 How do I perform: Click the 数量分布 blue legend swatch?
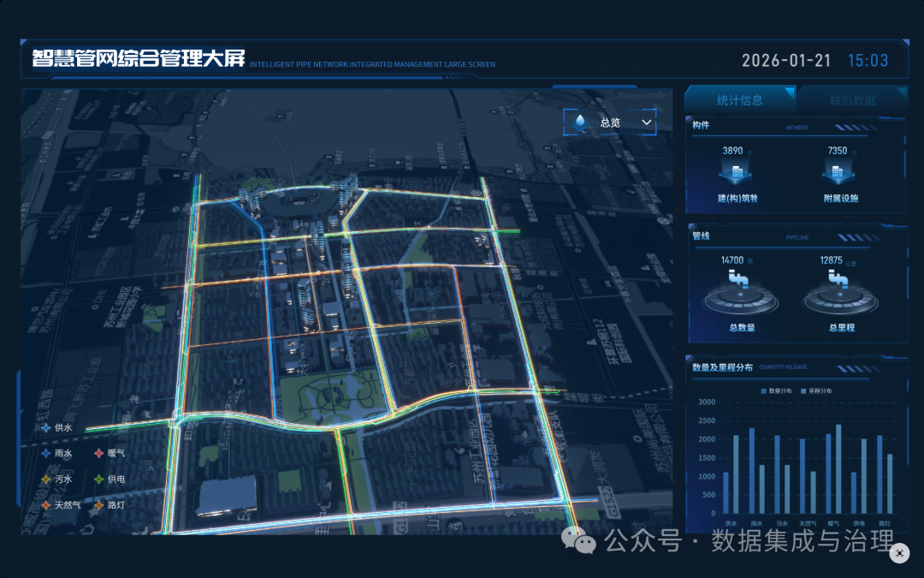(764, 390)
